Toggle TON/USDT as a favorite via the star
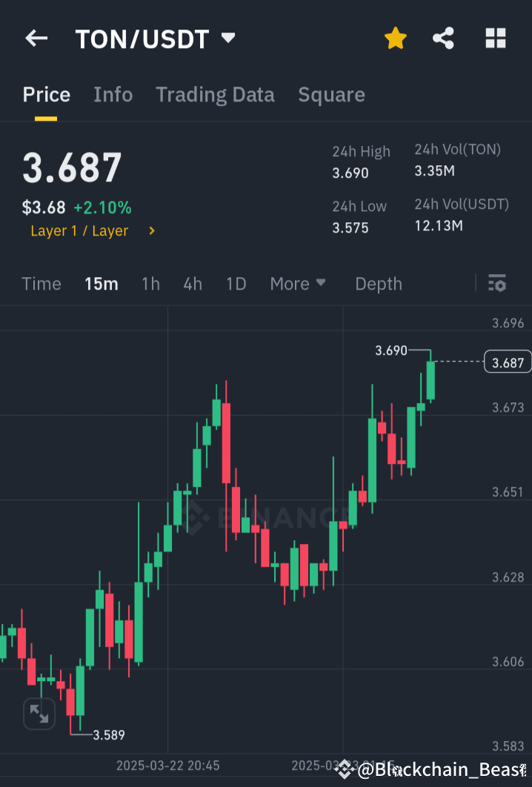The image size is (532, 787). pyautogui.click(x=395, y=38)
